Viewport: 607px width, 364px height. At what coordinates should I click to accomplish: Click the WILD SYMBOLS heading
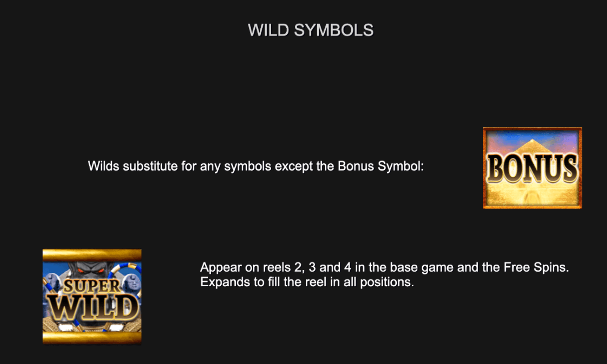click(x=311, y=30)
